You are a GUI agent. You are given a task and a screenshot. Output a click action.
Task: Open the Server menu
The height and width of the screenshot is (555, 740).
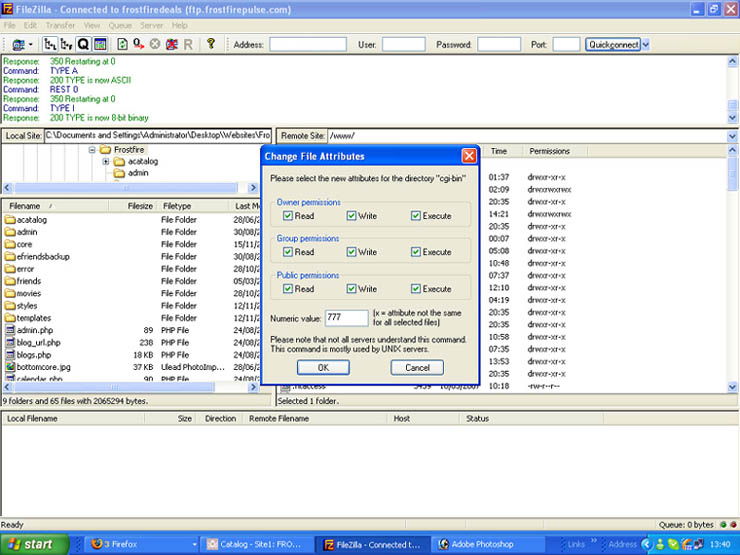(x=151, y=25)
